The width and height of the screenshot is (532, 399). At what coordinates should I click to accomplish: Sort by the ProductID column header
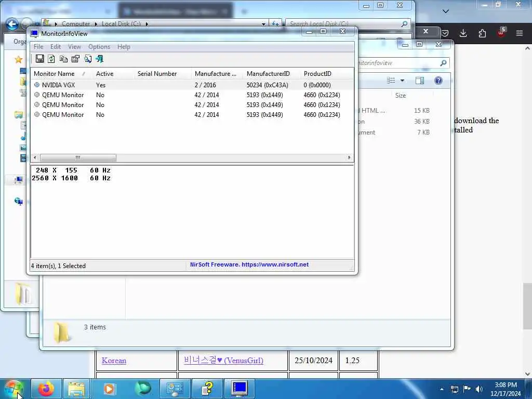click(326, 74)
